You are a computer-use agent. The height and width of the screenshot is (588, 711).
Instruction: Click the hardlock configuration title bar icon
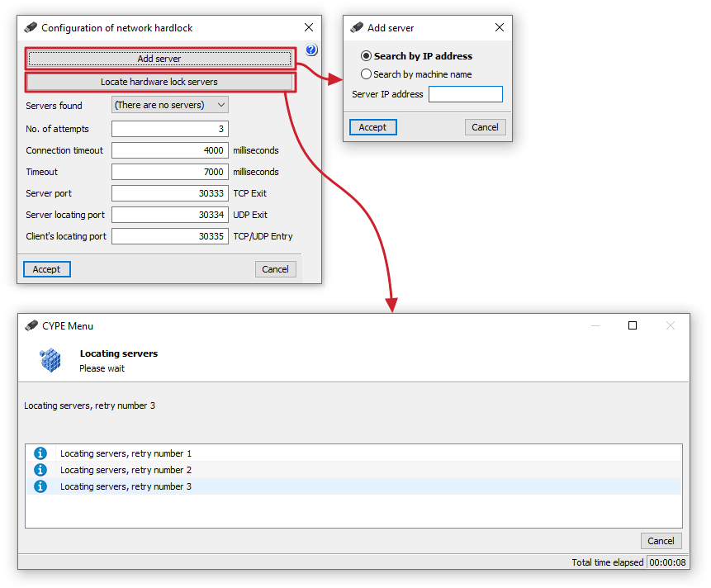point(31,27)
